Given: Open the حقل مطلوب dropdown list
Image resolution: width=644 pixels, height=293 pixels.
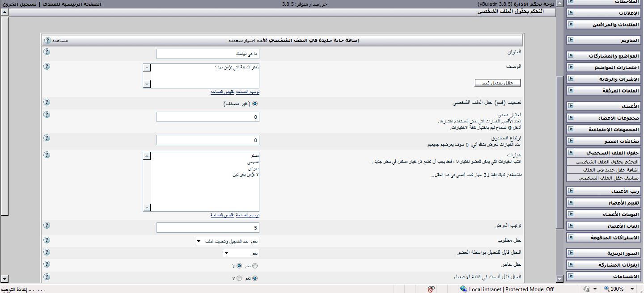Looking at the screenshot, I should pos(228,241).
